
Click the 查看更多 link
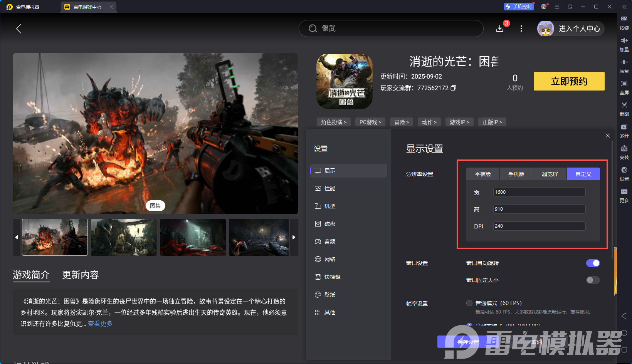point(100,324)
